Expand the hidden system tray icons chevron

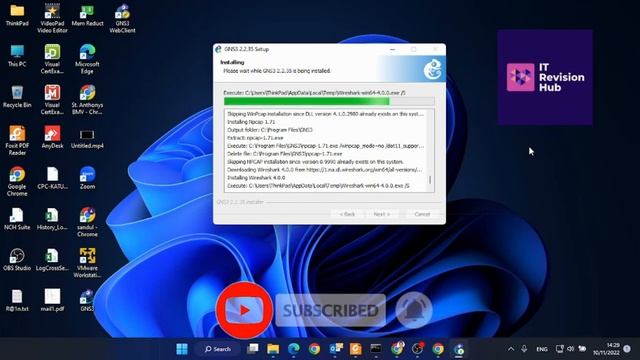point(511,349)
